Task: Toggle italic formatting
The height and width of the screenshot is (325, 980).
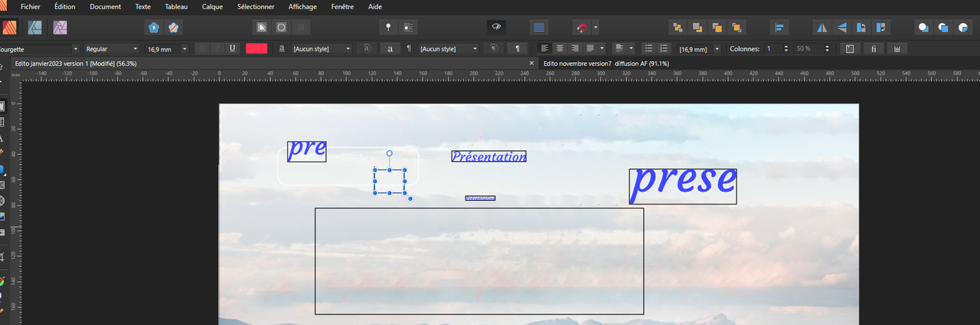Action: pos(217,48)
